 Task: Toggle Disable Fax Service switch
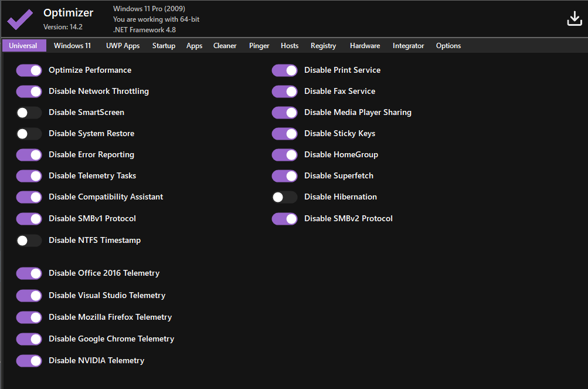(x=285, y=92)
